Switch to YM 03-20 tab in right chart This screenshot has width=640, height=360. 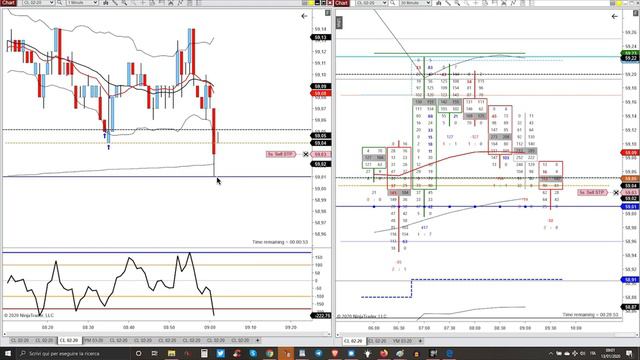click(x=402, y=341)
